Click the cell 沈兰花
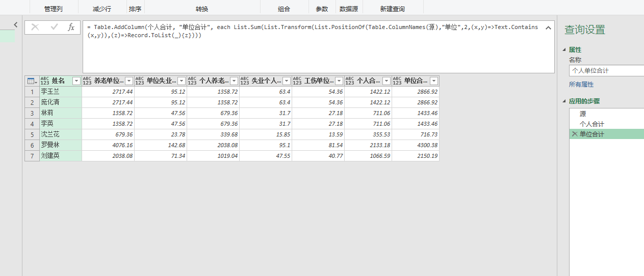This screenshot has height=276, width=644. (60, 134)
